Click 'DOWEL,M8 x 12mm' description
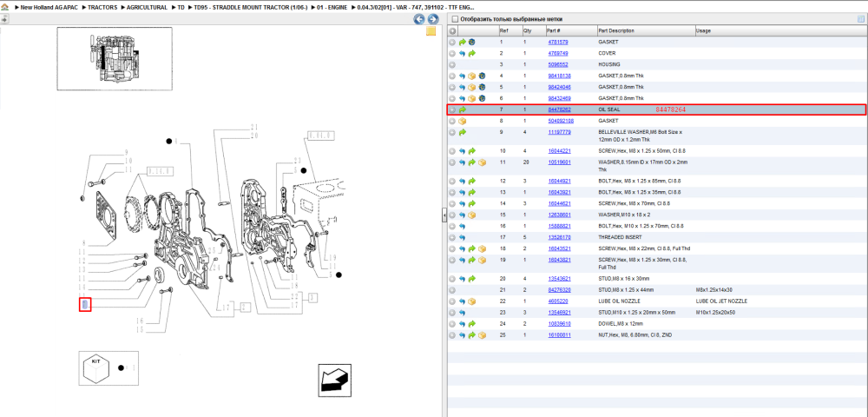Screen dimensions: 868x417 pos(621,324)
